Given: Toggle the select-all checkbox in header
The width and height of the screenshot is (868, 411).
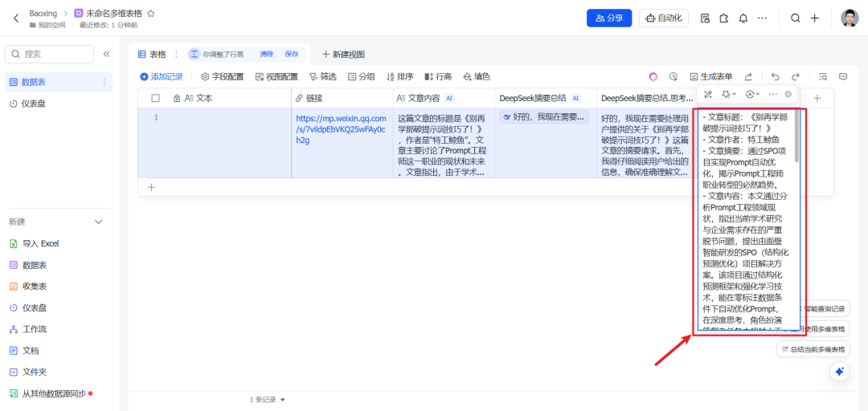Looking at the screenshot, I should (155, 98).
